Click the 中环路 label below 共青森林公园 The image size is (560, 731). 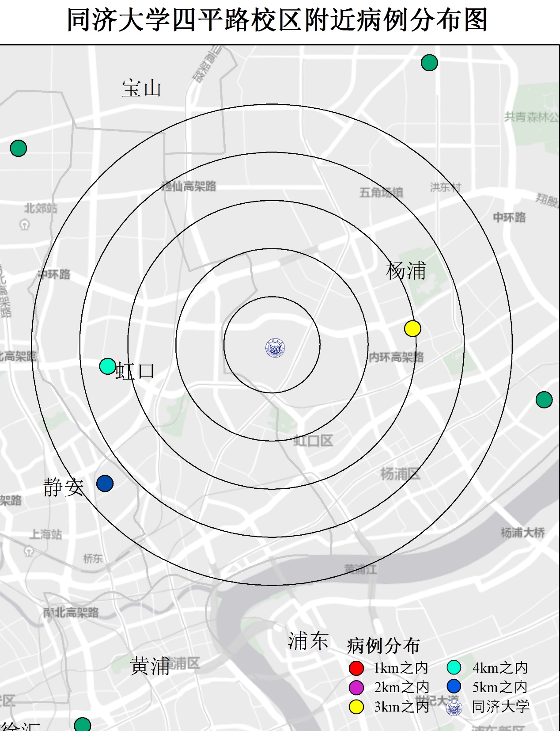(x=509, y=217)
